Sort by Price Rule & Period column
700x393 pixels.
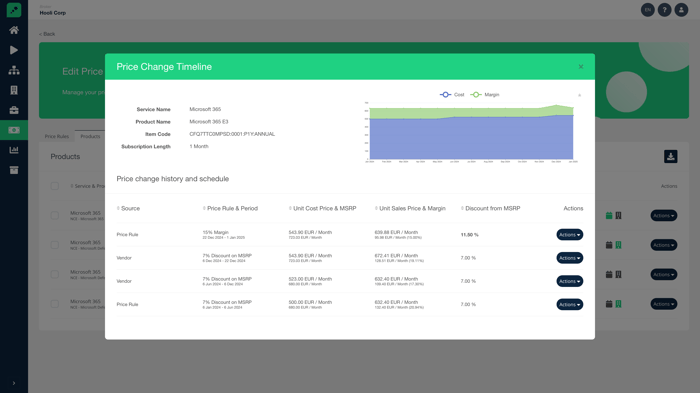click(x=230, y=209)
